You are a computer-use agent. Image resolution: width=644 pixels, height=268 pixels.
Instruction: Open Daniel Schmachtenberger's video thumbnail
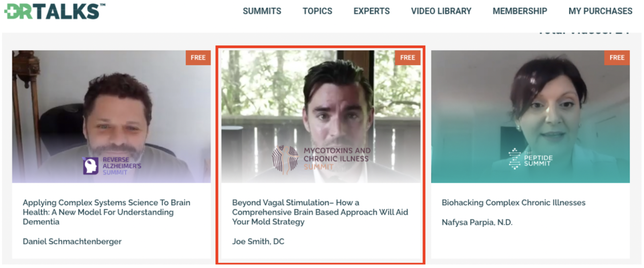coord(111,117)
